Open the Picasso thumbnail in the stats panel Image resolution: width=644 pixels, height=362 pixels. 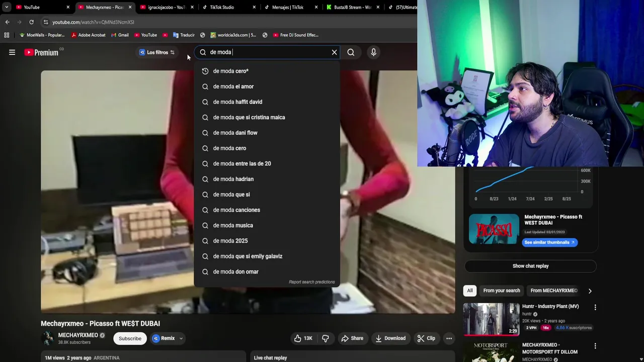point(494,229)
